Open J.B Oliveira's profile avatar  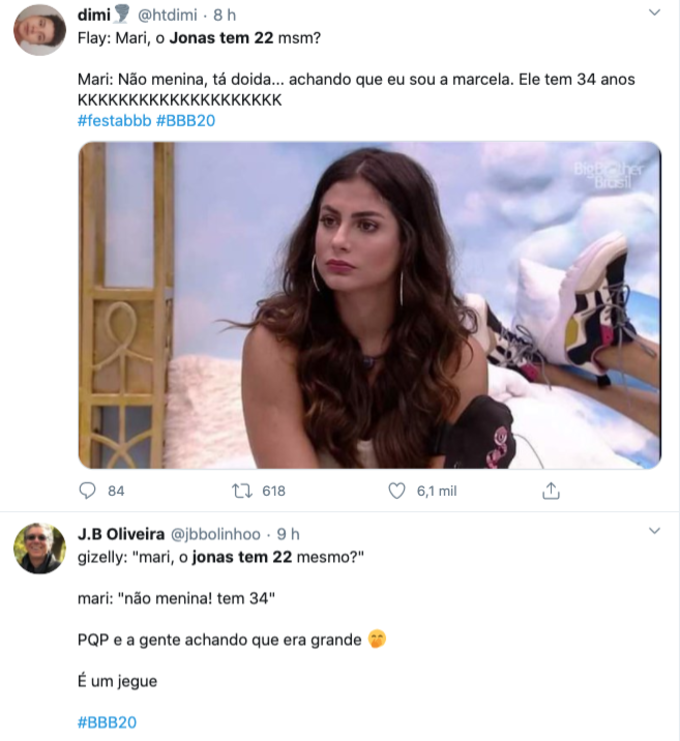click(40, 548)
